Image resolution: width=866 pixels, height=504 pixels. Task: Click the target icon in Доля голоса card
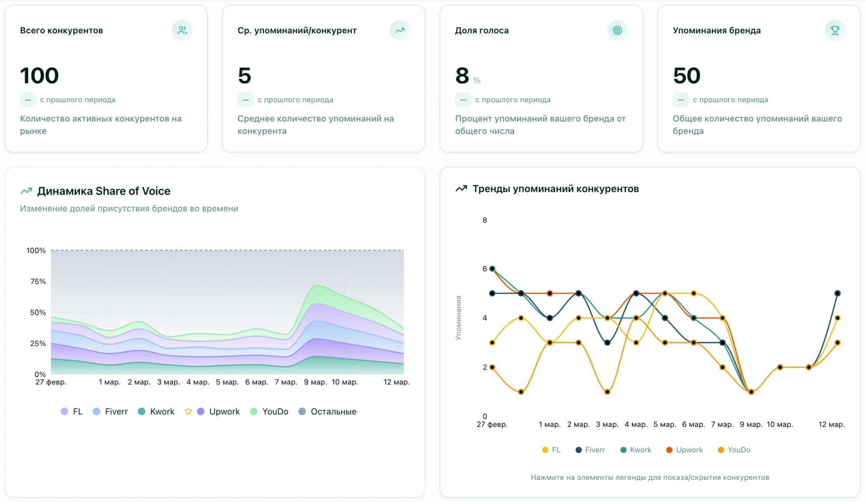click(x=617, y=30)
